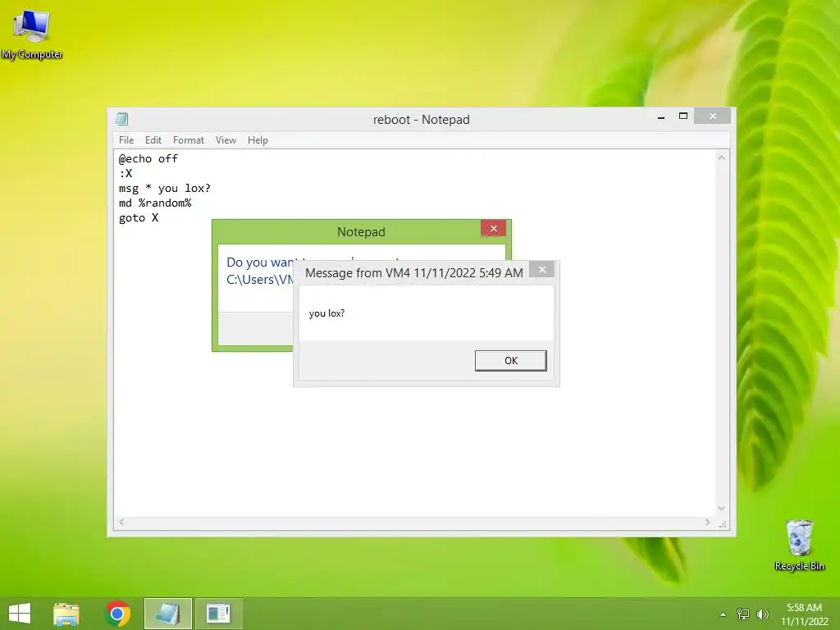
Task: Close the green Notepad save dialog
Action: point(493,229)
